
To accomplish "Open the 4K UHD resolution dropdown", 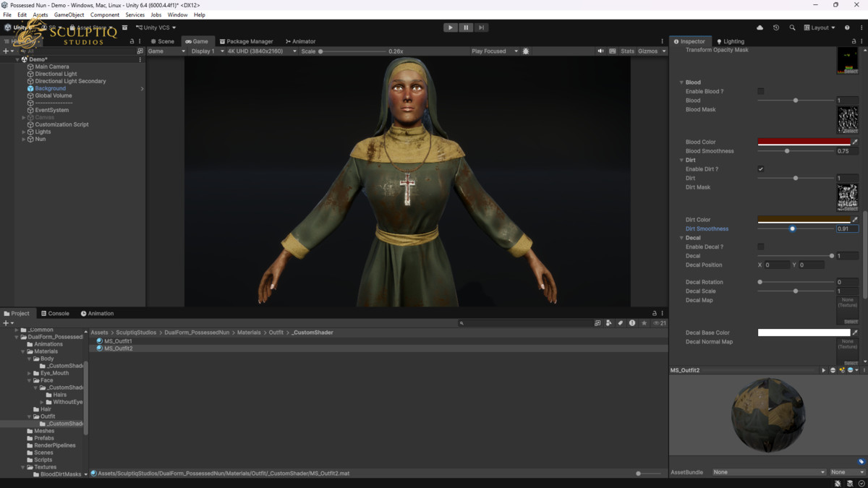I will click(262, 51).
